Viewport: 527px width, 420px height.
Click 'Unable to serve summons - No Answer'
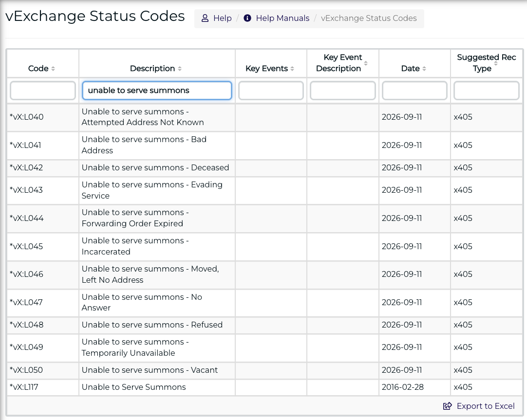(142, 303)
